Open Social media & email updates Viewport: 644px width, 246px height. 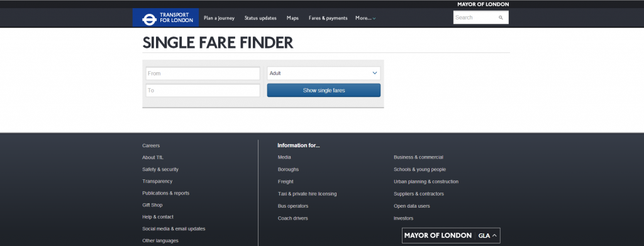tap(174, 229)
